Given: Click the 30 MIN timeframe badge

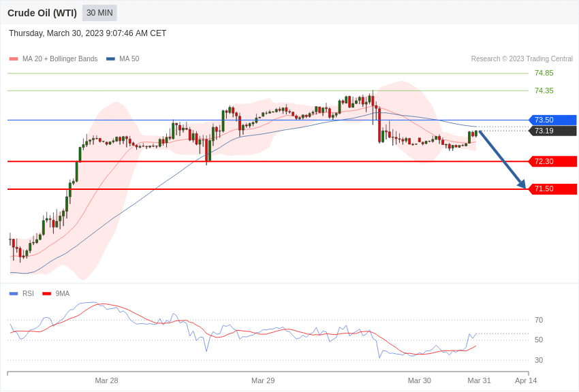Looking at the screenshot, I should pyautogui.click(x=99, y=13).
